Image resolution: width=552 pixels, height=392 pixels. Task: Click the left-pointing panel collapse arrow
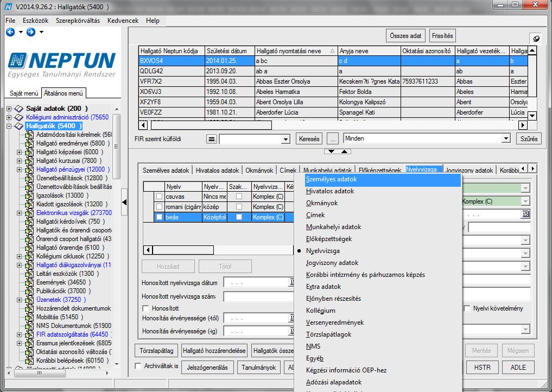(x=124, y=202)
